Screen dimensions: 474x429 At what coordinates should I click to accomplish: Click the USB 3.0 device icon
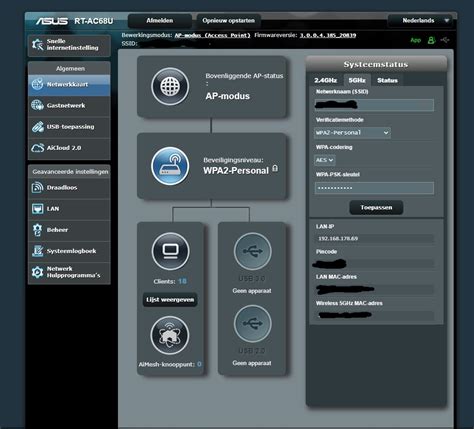click(x=252, y=251)
